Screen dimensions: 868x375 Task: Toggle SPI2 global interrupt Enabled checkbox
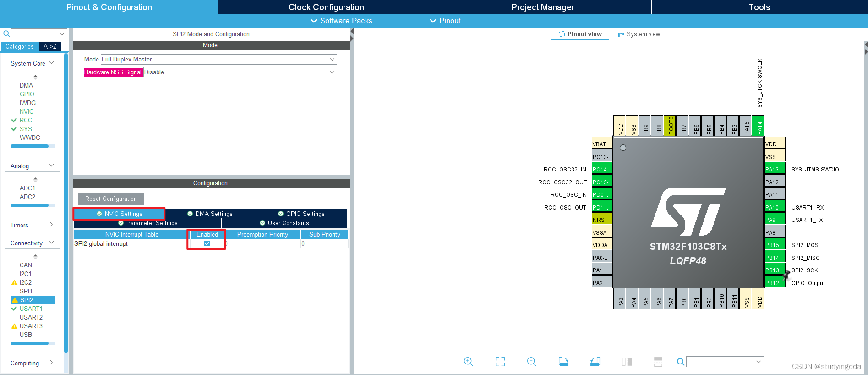207,243
